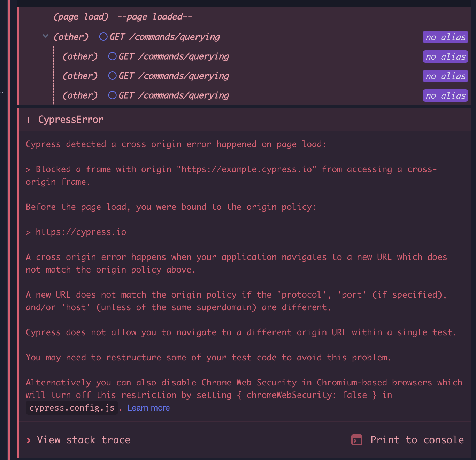Click the red chevron beside View stack trace

click(29, 440)
